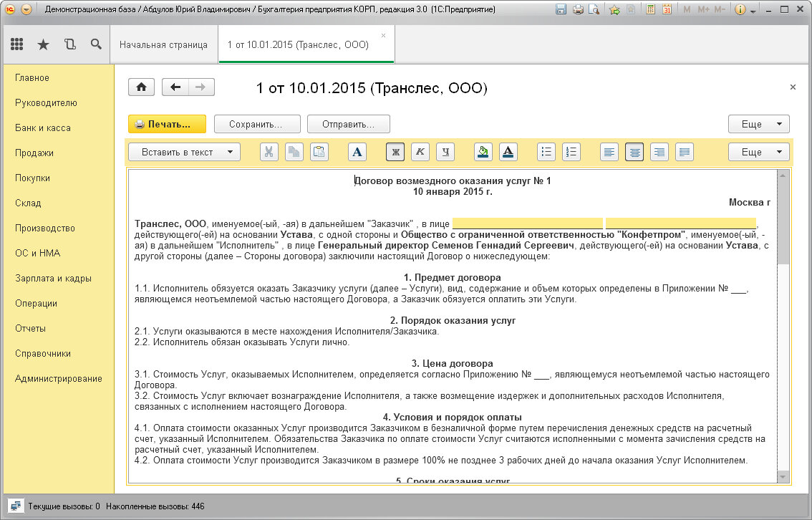Open the Еще dropdown in formatting toolbar
This screenshot has height=520, width=812.
(759, 153)
